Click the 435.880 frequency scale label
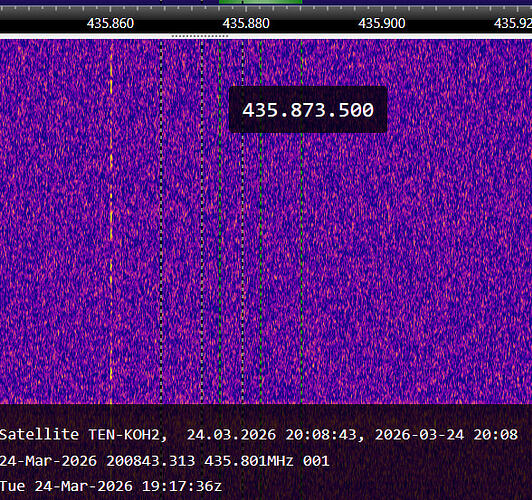532x500 pixels. [246, 23]
